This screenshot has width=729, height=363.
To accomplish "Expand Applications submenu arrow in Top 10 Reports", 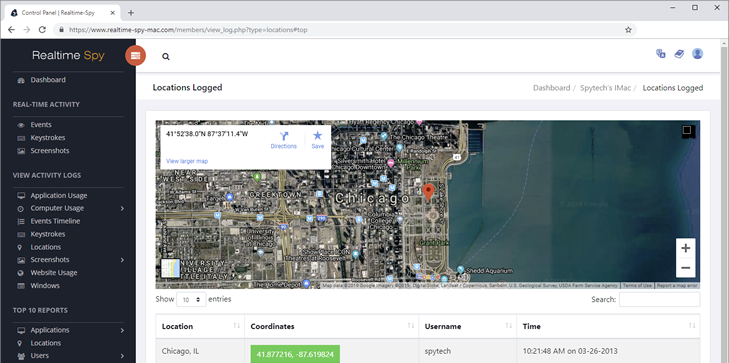I will point(122,330).
